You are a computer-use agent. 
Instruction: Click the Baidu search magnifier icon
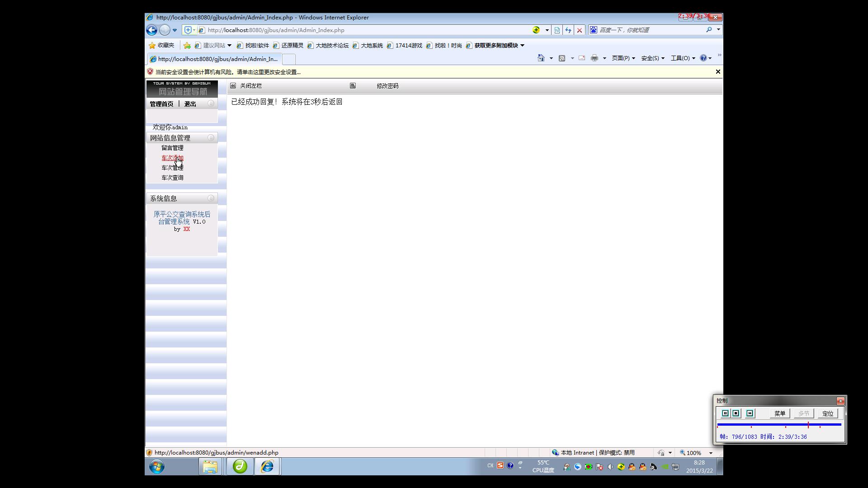(x=709, y=30)
